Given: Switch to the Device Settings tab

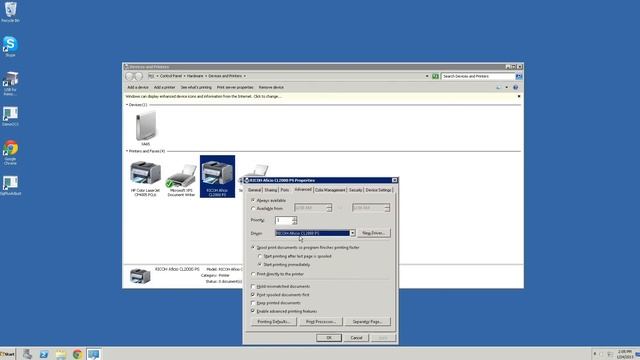Looking at the screenshot, I should (x=378, y=190).
